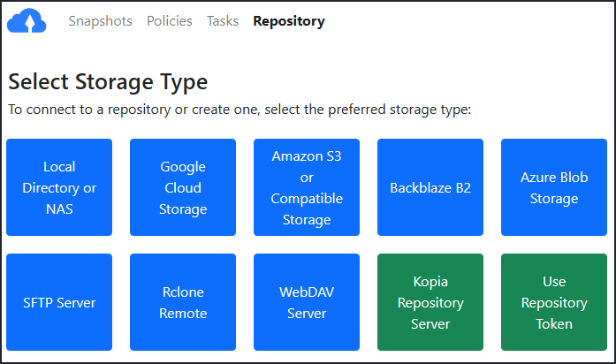Image resolution: width=616 pixels, height=364 pixels.
Task: Go to the Tasks tab
Action: (223, 21)
